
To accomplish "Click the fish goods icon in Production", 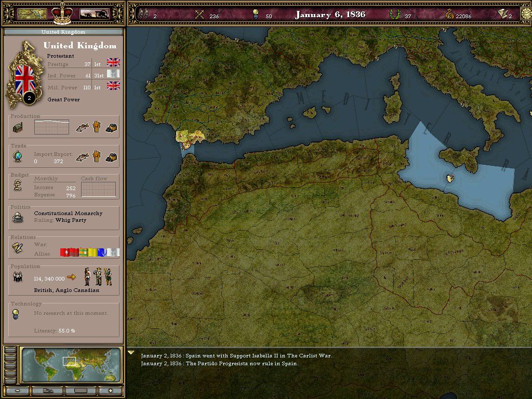I will tap(82, 128).
